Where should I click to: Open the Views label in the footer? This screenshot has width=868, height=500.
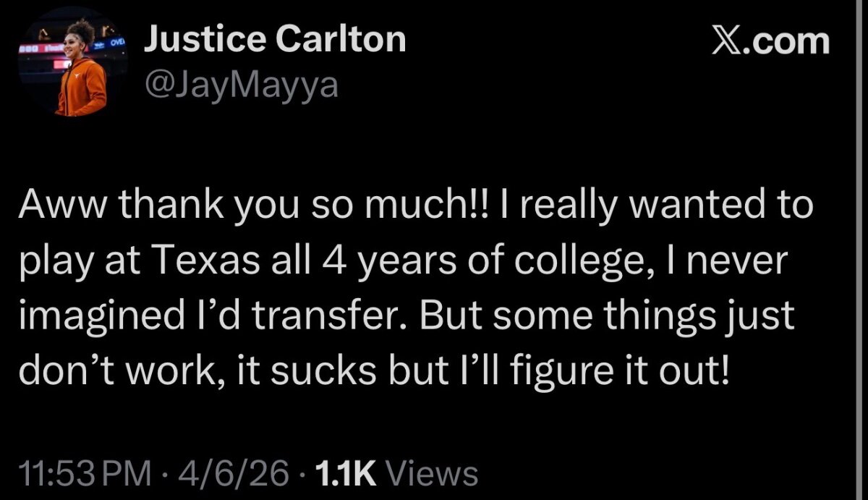433,474
